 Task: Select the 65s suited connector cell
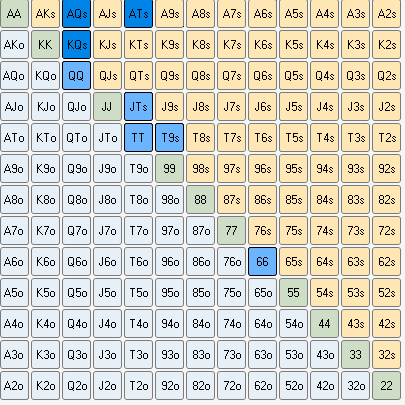293,262
